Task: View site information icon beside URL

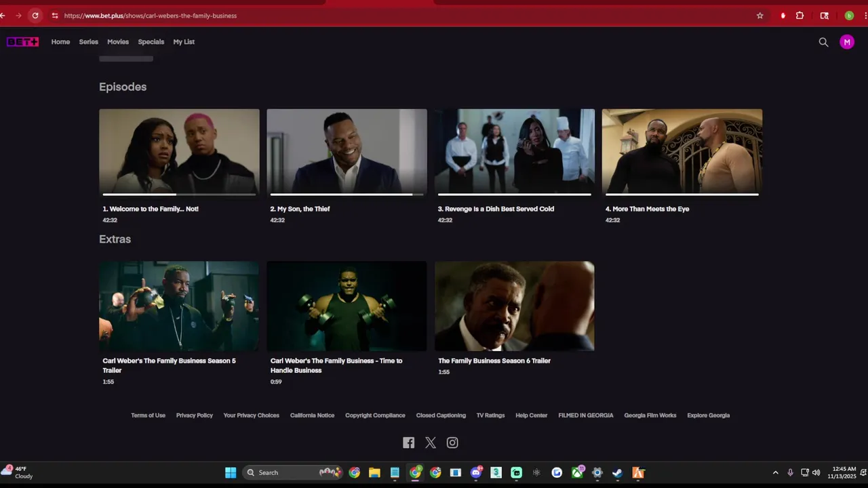Action: (55, 16)
